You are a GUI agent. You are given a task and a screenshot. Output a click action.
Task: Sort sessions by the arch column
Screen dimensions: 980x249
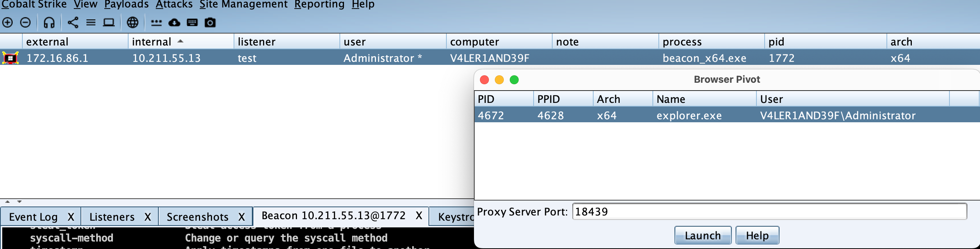(933, 41)
